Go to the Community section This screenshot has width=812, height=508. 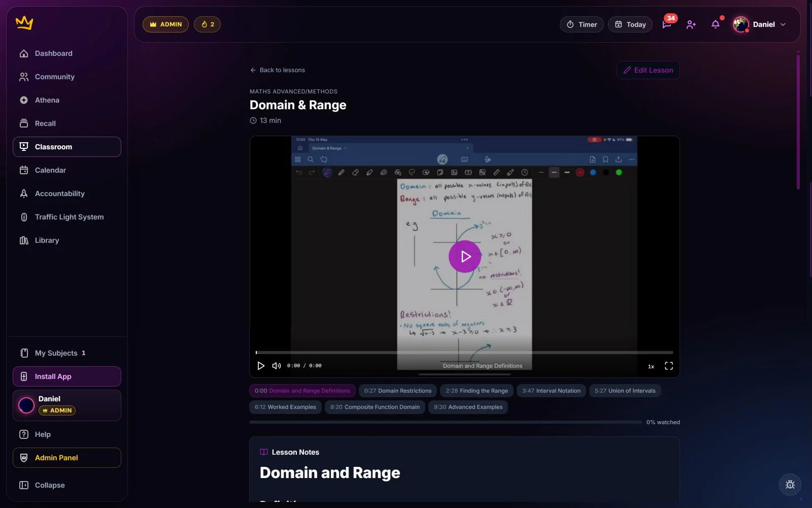(67, 77)
